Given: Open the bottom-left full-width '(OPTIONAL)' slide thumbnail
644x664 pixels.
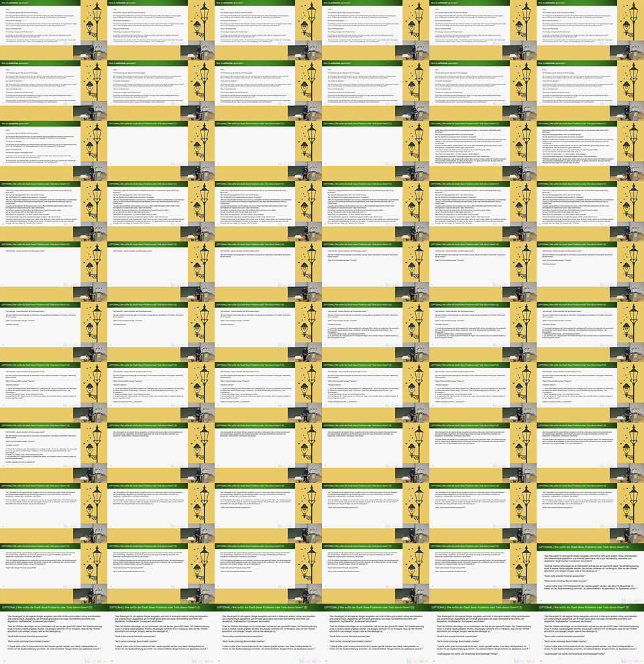Looking at the screenshot, I should pyautogui.click(x=54, y=634).
